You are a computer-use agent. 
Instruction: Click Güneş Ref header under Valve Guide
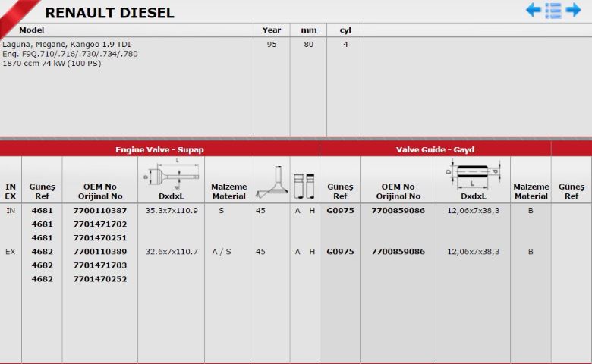click(x=340, y=191)
